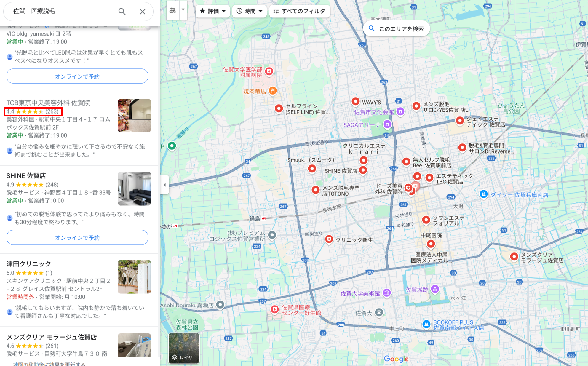
Task: Click the セルフライン (SELF LINE) map pin
Action: coord(279,109)
